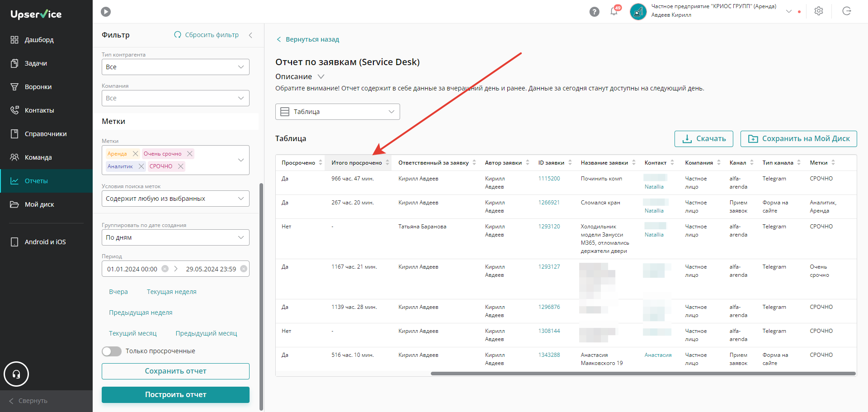
Task: Open Справочники in sidebar
Action: click(x=46, y=134)
